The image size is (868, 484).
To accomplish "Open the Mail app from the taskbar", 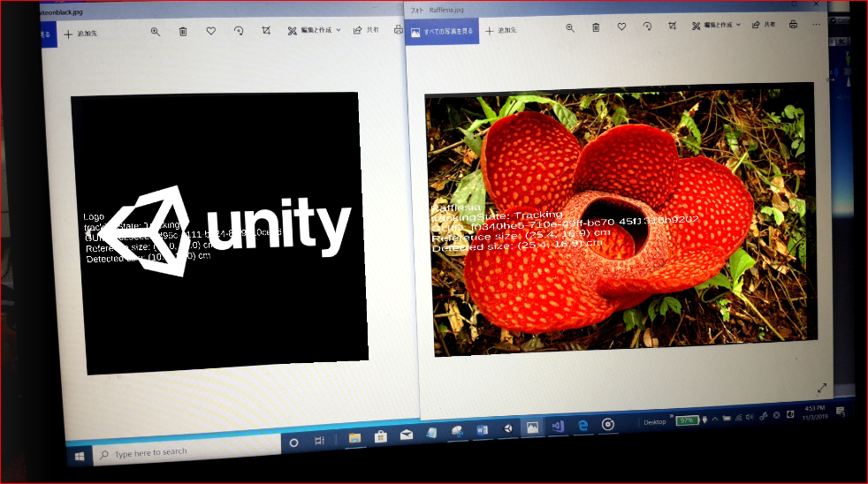I will tap(407, 435).
